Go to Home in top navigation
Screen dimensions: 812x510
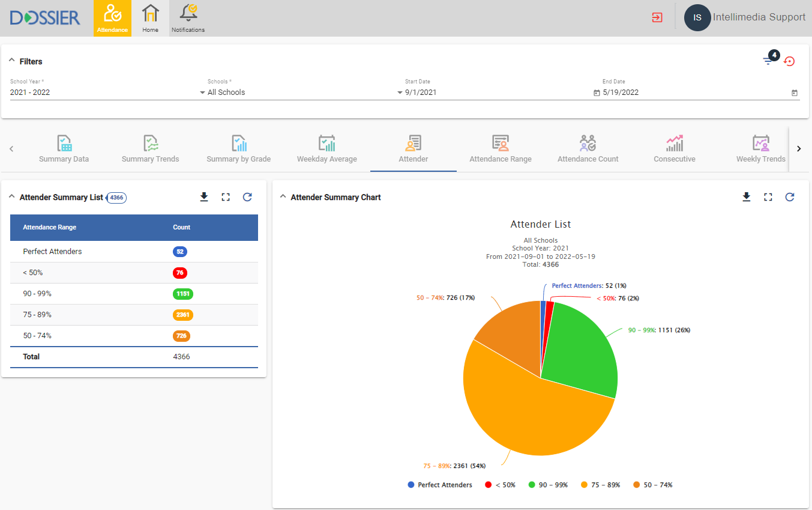(150, 18)
